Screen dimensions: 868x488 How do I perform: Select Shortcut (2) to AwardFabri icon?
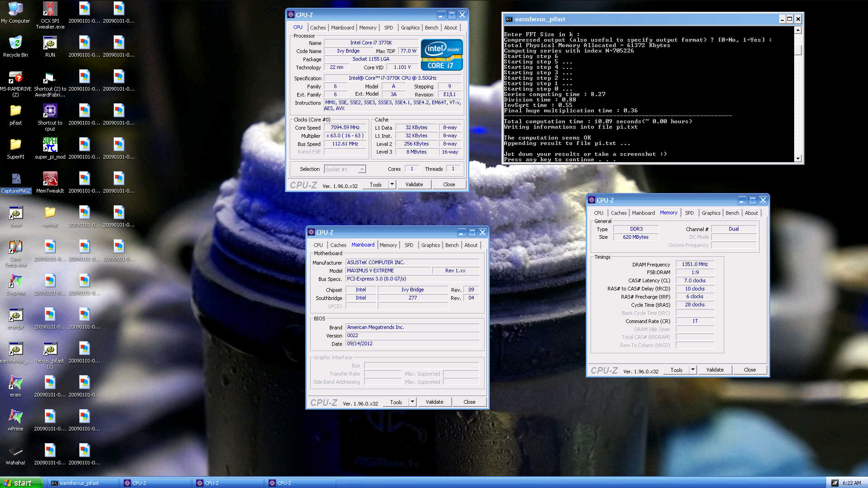point(50,84)
